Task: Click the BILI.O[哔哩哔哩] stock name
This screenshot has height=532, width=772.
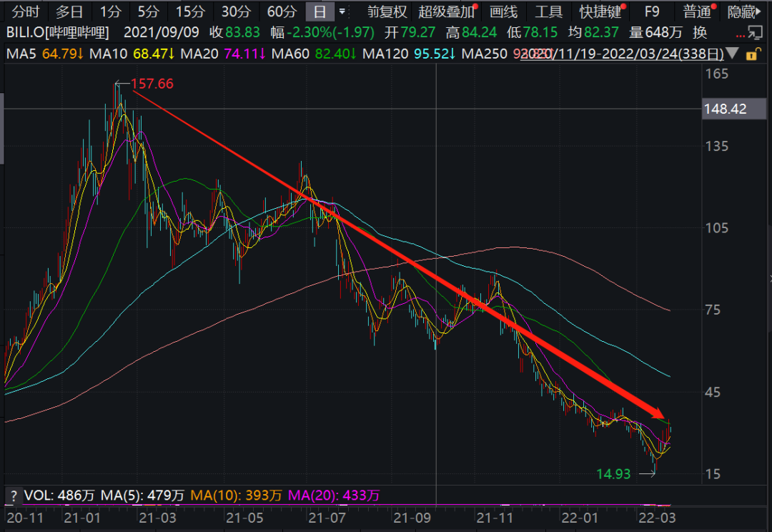Action: [x=57, y=32]
